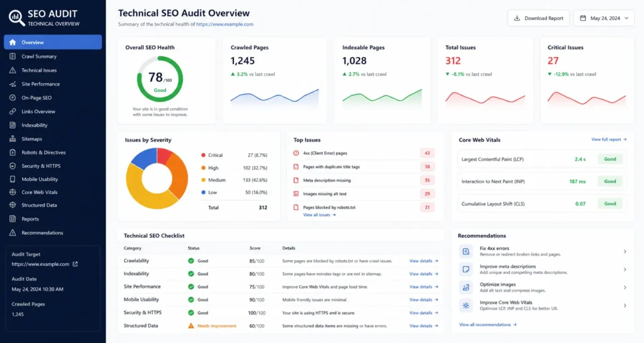The image size is (644, 343).
Task: Click the Technical Issues warning triangle icon
Action: coord(13,70)
